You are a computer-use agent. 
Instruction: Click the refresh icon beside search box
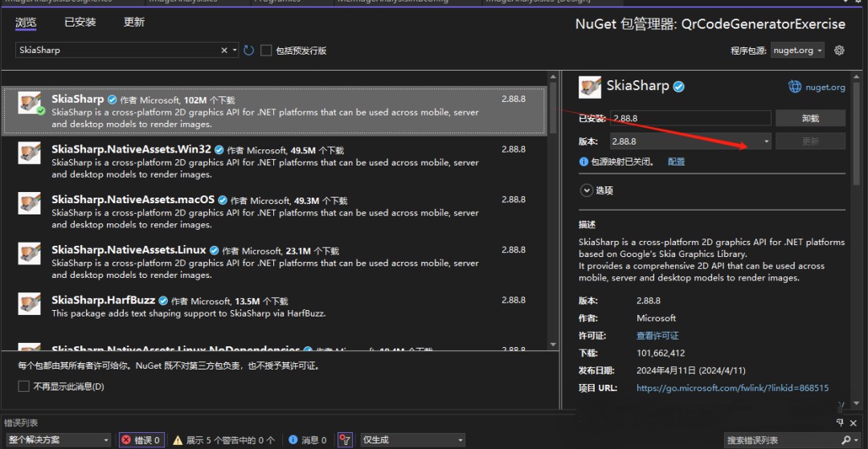coord(248,51)
